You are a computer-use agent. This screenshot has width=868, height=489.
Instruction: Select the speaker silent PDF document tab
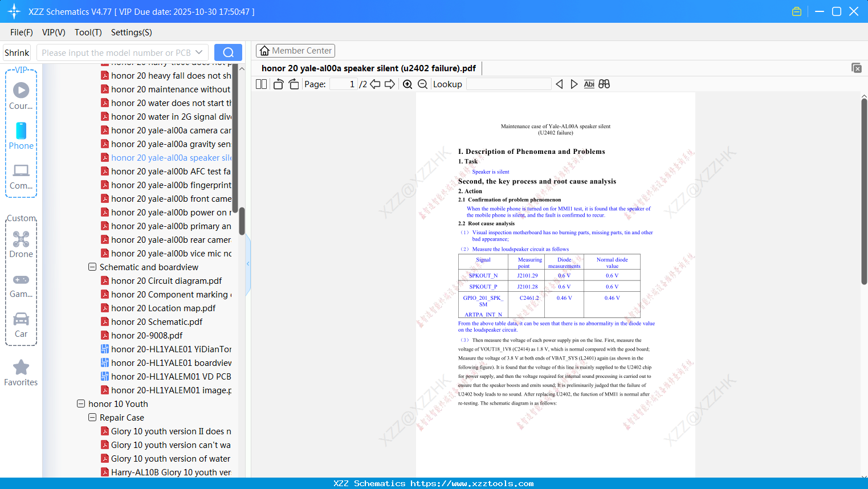(x=369, y=68)
